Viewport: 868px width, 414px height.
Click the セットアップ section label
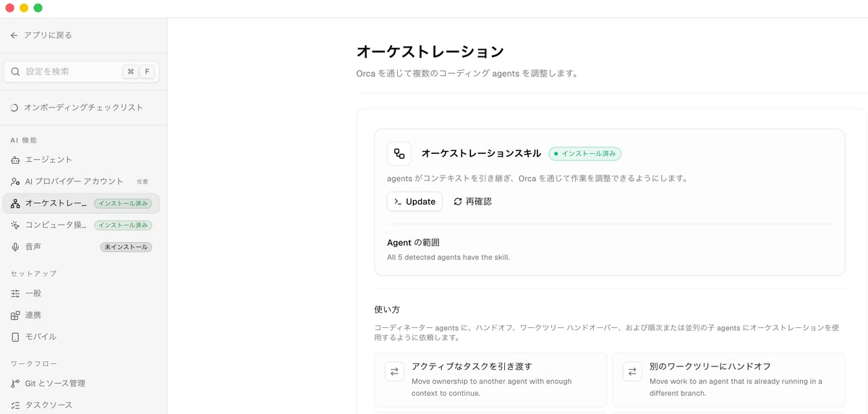(x=33, y=274)
